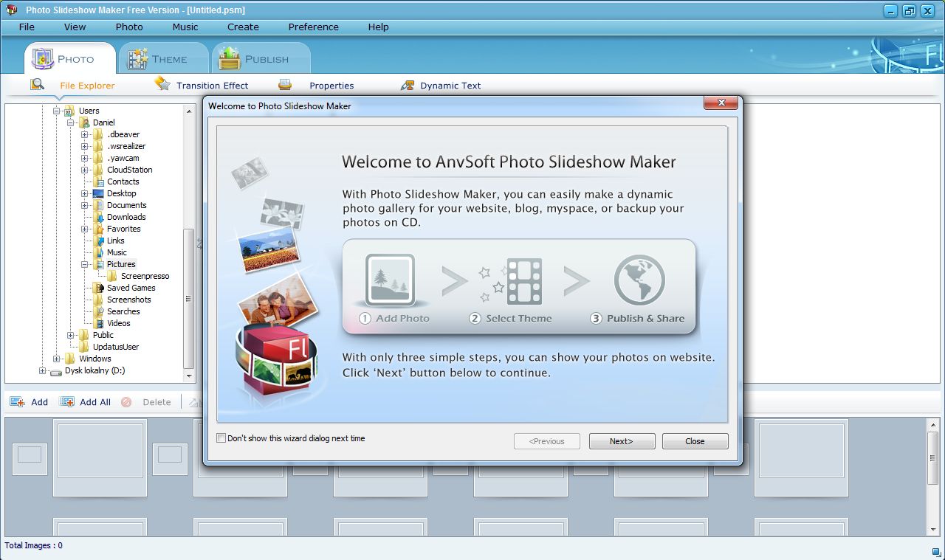Viewport: 945px width, 560px height.
Task: Click the disabled Delete icon
Action: 126,402
